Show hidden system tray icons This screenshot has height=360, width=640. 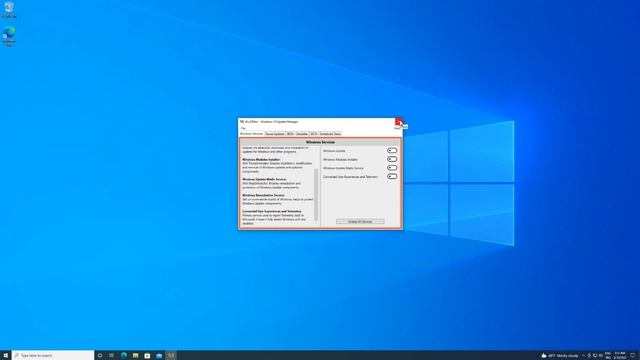pyautogui.click(x=583, y=356)
